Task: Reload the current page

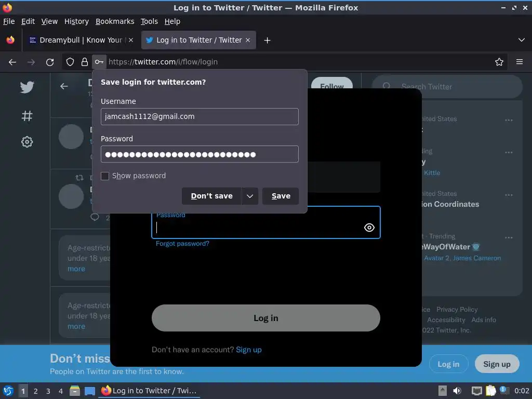Action: pos(50,62)
